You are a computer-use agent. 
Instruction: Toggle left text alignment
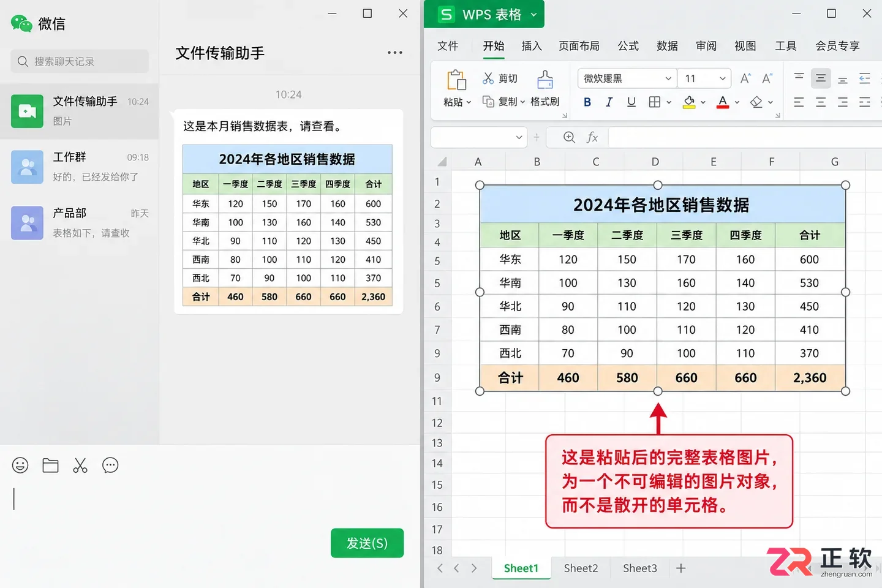coord(799,102)
